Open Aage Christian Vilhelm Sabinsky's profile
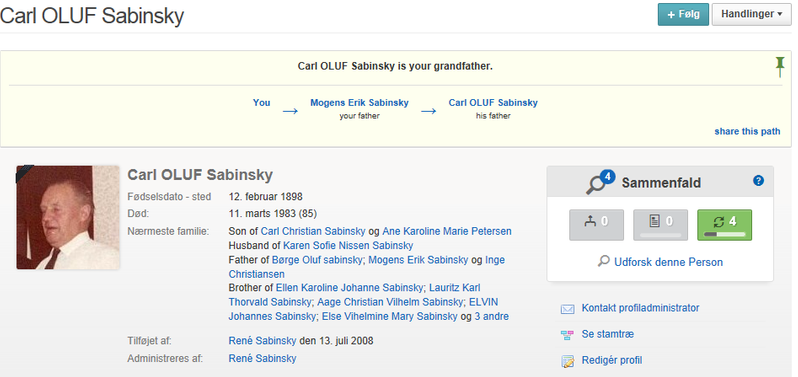 click(x=390, y=302)
